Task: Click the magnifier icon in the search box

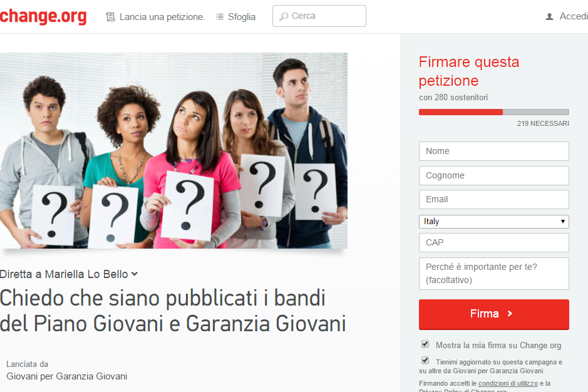Action: point(284,16)
